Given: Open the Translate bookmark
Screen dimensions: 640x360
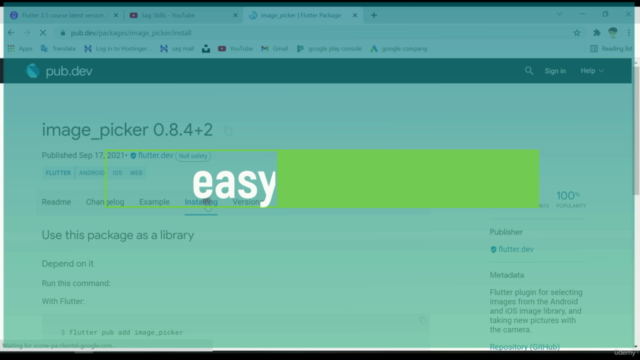Looking at the screenshot, I should tap(58, 49).
